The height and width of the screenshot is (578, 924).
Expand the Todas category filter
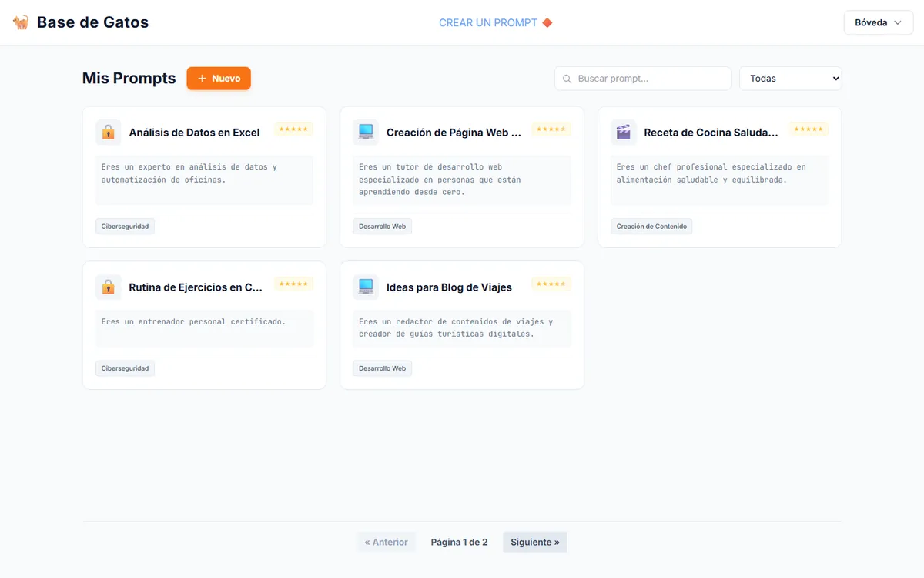tap(791, 79)
